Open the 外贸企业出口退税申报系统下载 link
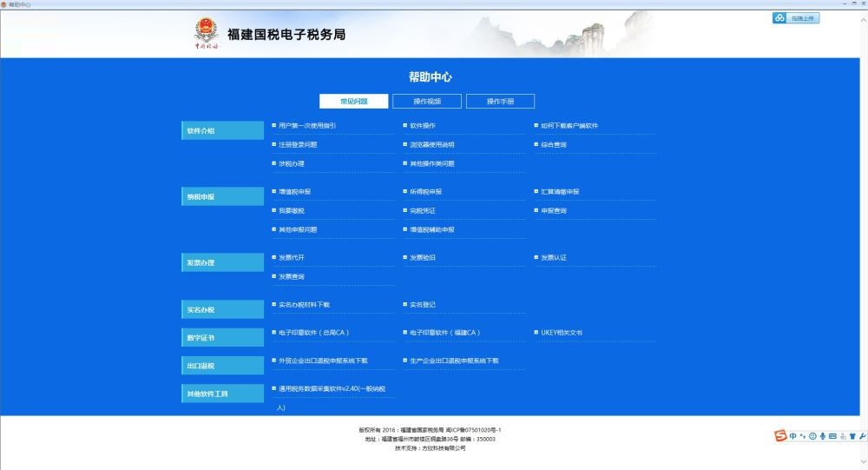868x470 pixels. click(x=323, y=361)
